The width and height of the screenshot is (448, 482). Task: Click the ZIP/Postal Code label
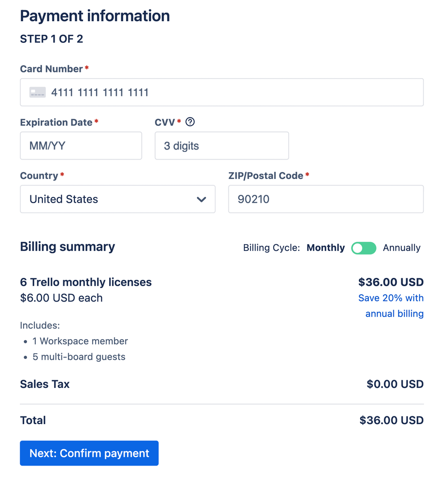266,176
